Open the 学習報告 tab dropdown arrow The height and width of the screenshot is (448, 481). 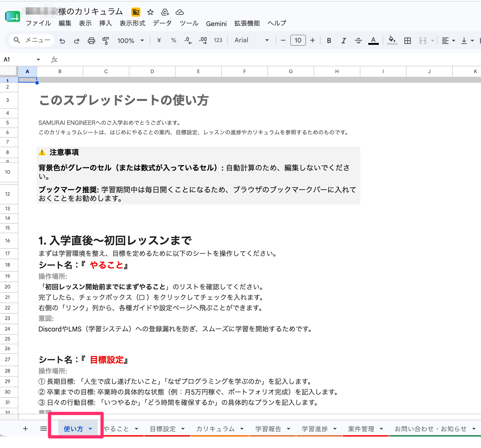pyautogui.click(x=289, y=429)
